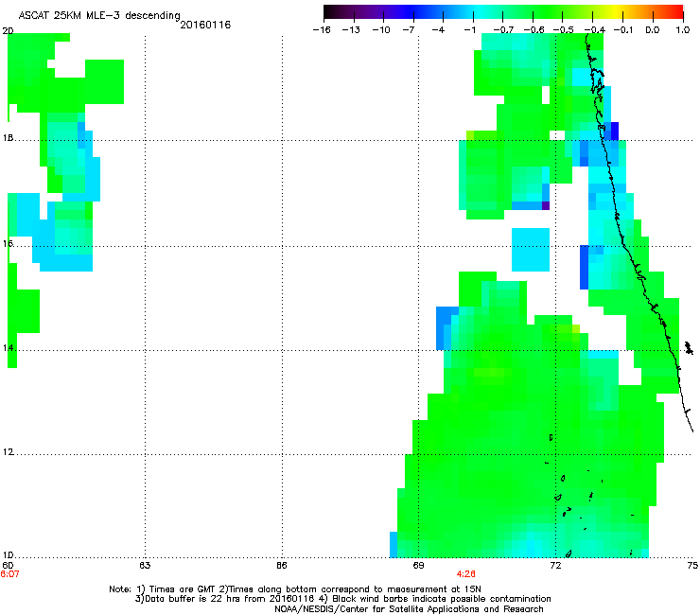Click the -7 color scale label
Viewport: 700px width, 615px height.
coord(409,30)
